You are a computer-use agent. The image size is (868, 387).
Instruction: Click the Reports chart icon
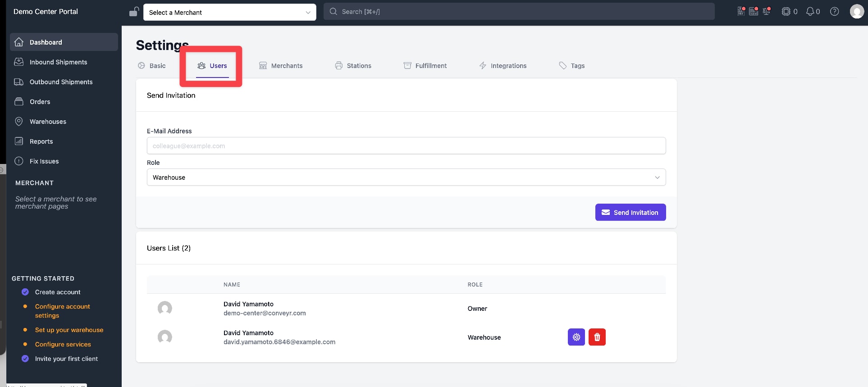coord(19,141)
